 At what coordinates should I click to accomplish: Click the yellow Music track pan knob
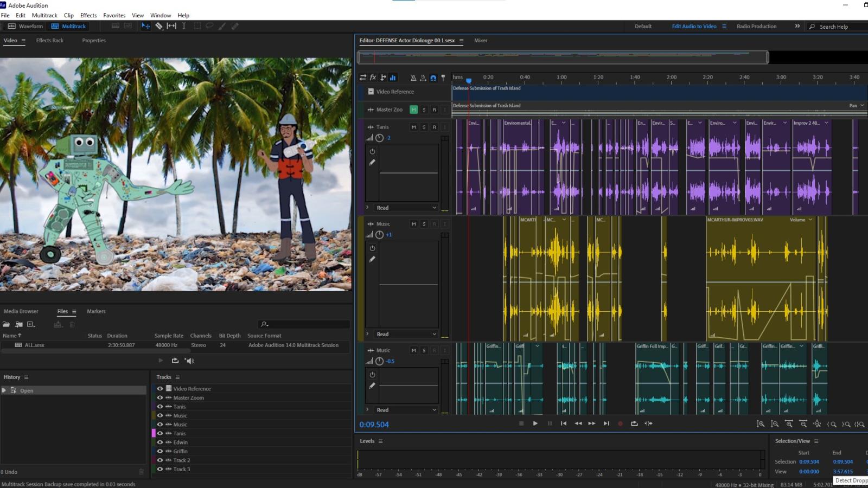coord(380,235)
